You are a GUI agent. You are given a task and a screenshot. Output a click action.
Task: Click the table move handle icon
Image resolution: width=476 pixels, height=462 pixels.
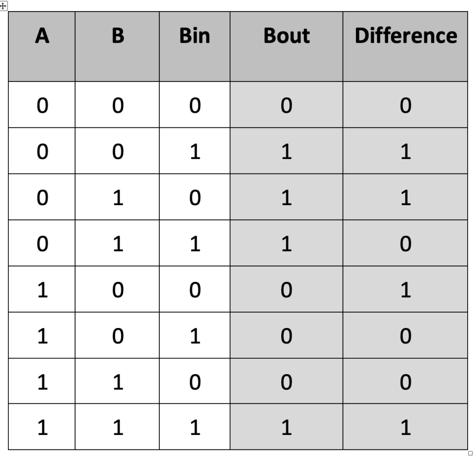click(x=3, y=6)
